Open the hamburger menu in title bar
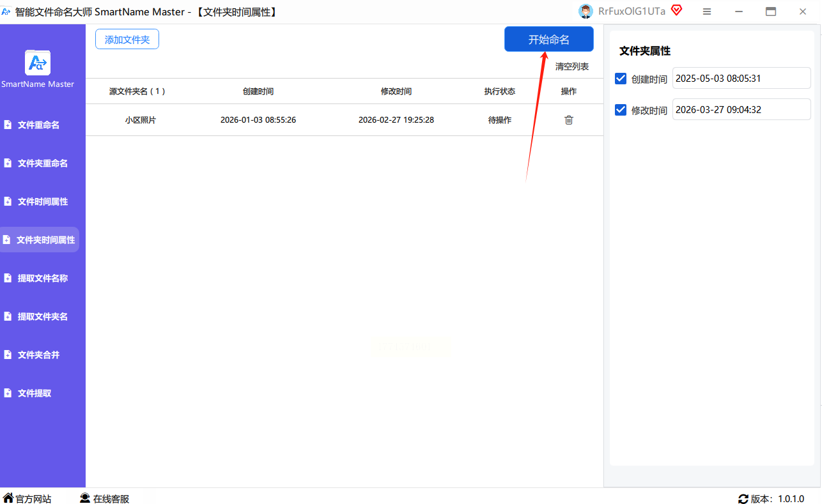The image size is (822, 504). [707, 11]
